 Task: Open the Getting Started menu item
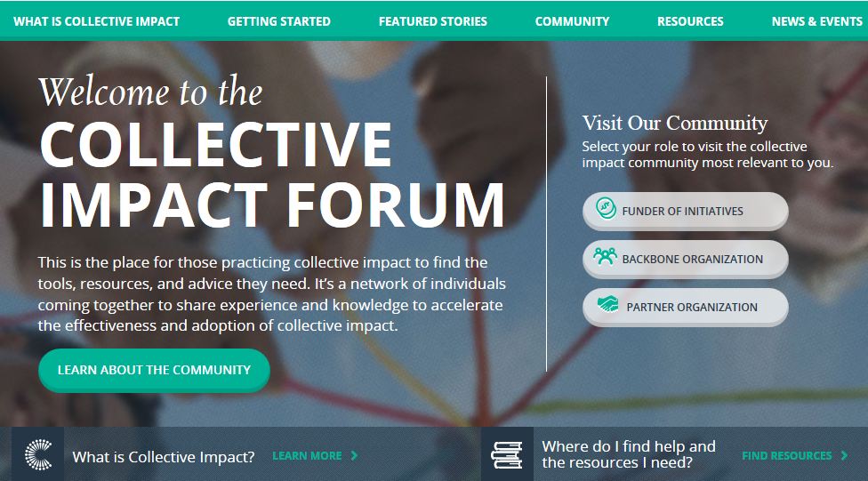[x=279, y=21]
